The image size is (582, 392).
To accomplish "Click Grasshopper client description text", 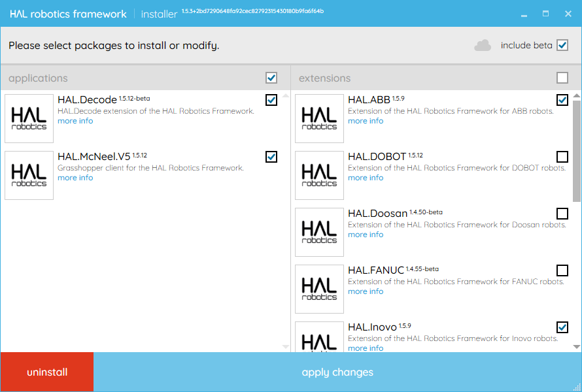I will [x=150, y=168].
